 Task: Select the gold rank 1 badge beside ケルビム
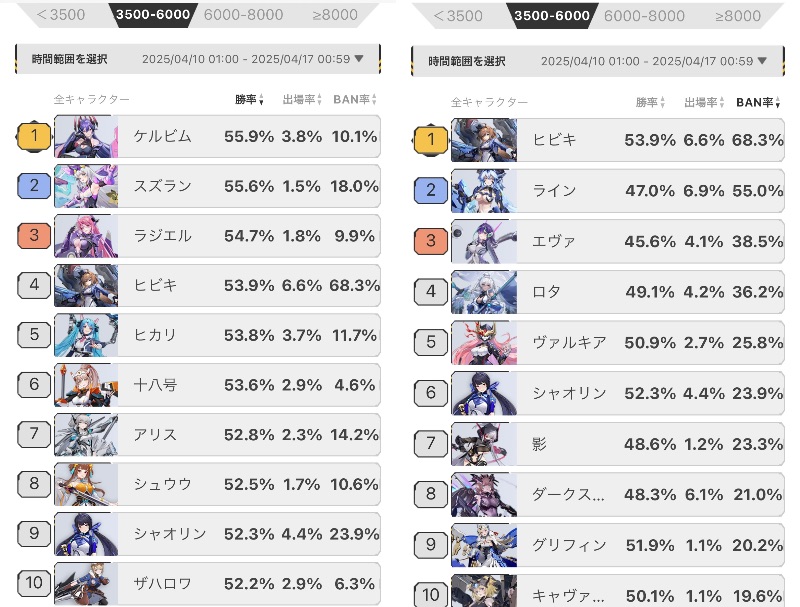(x=34, y=136)
